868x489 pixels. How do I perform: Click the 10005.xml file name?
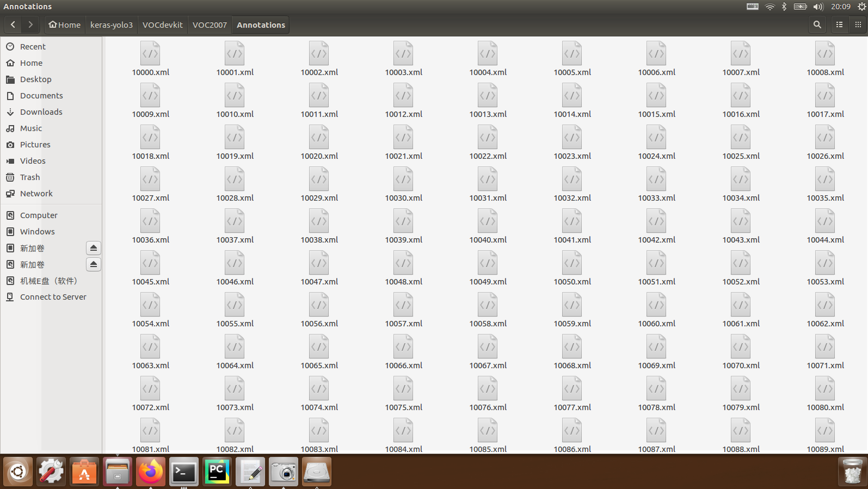click(x=572, y=72)
